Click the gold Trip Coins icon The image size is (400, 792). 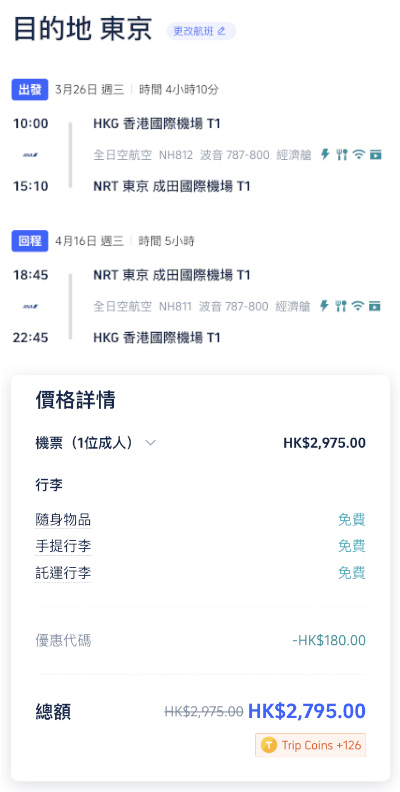point(269,745)
